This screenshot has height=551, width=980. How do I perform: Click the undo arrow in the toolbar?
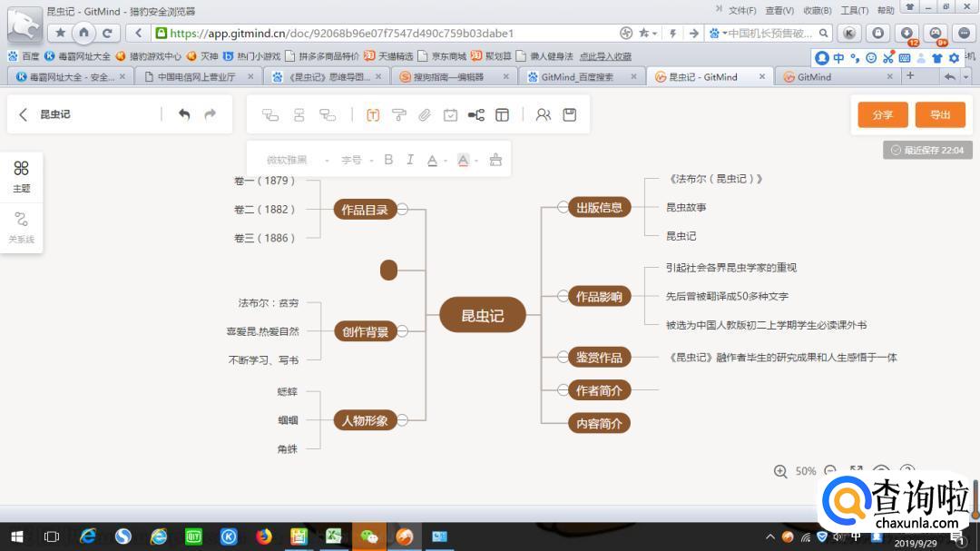coord(184,114)
